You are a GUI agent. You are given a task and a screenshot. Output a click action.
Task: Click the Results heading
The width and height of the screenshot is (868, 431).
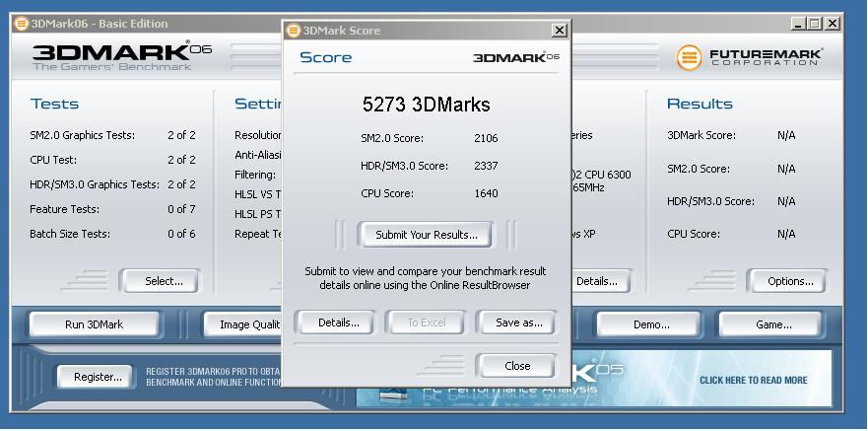[700, 104]
